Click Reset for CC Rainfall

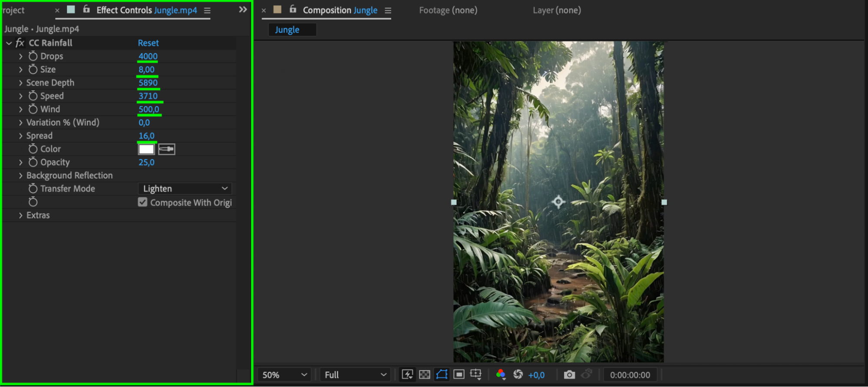point(148,43)
